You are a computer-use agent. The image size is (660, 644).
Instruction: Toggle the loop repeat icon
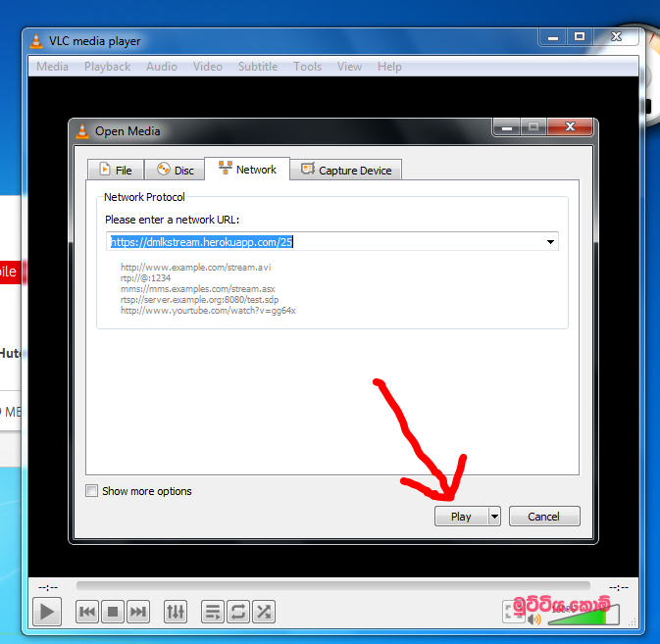(238, 612)
